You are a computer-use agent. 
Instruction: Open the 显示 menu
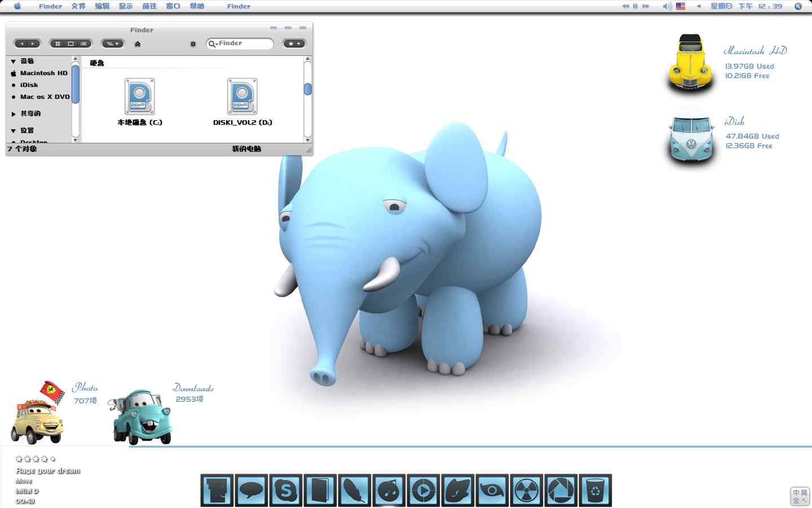coord(126,6)
